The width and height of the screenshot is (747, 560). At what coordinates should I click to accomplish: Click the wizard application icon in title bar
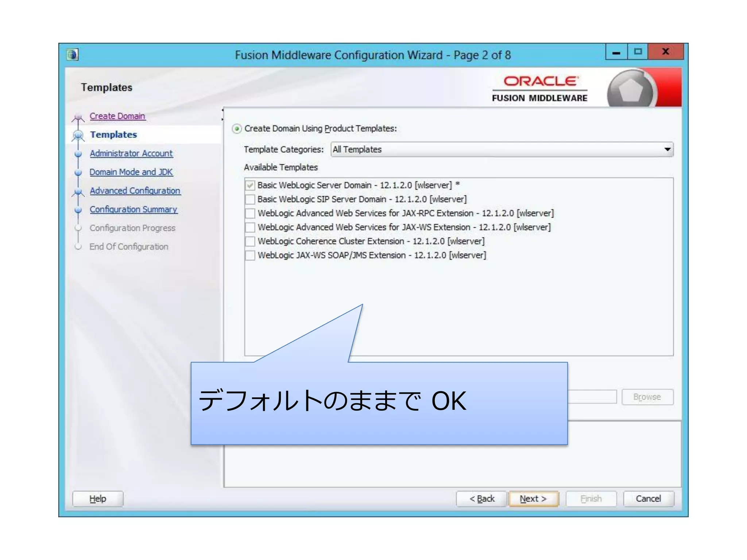tap(72, 55)
